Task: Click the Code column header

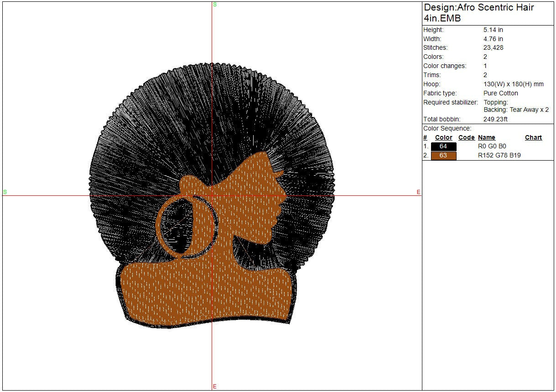Action: click(x=466, y=137)
